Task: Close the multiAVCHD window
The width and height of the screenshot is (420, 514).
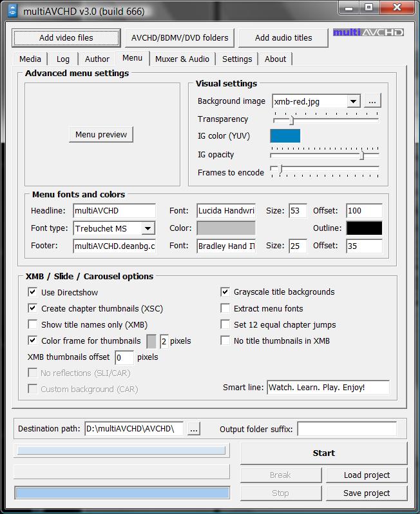Action: 397,8
